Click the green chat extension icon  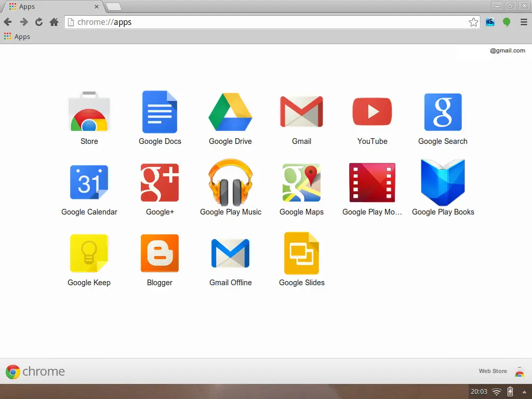tap(507, 22)
